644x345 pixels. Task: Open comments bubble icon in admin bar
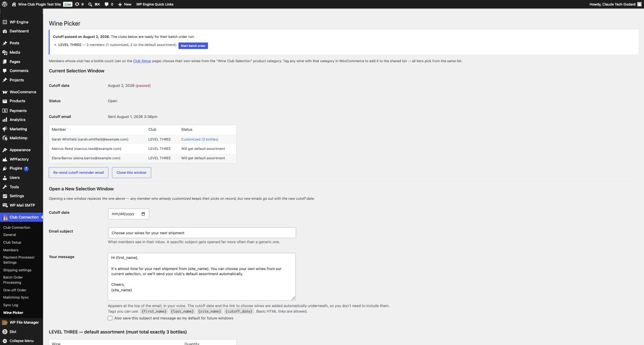point(106,4)
